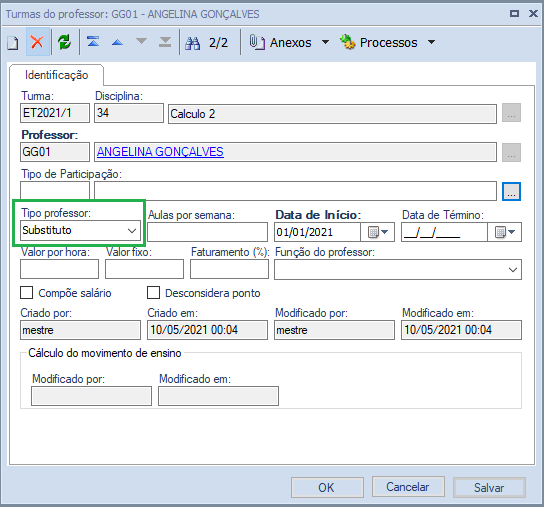
Task: Go to first record arrow icon
Action: click(93, 42)
